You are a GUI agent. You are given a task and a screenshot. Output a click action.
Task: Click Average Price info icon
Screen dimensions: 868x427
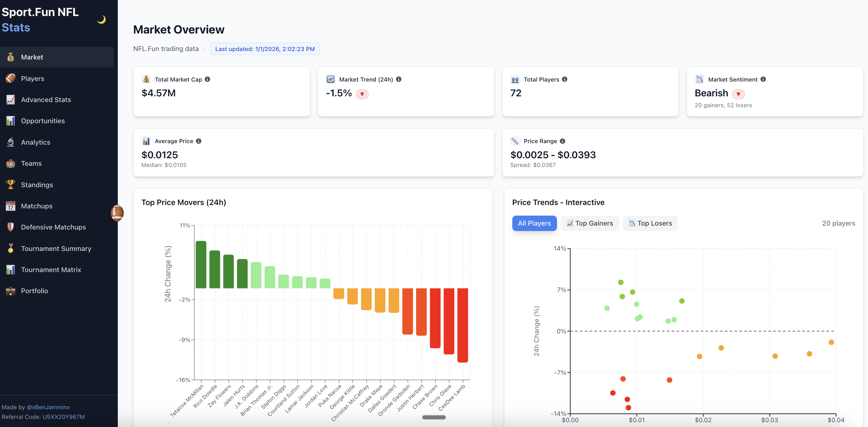(x=199, y=141)
